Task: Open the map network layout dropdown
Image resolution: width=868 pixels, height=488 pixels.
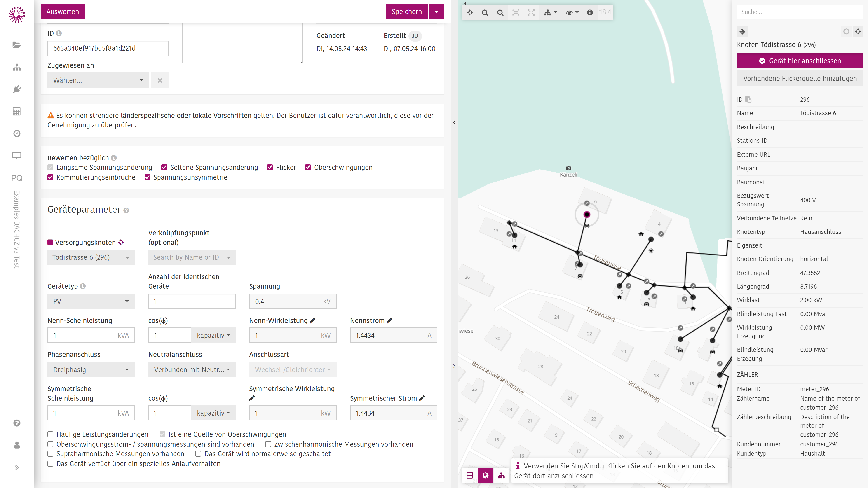Action: 550,12
